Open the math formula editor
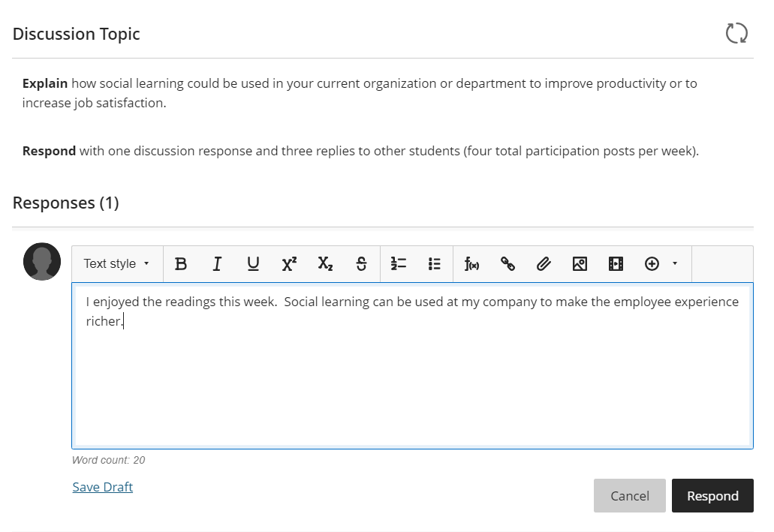This screenshot has height=532, width=774. (x=471, y=264)
